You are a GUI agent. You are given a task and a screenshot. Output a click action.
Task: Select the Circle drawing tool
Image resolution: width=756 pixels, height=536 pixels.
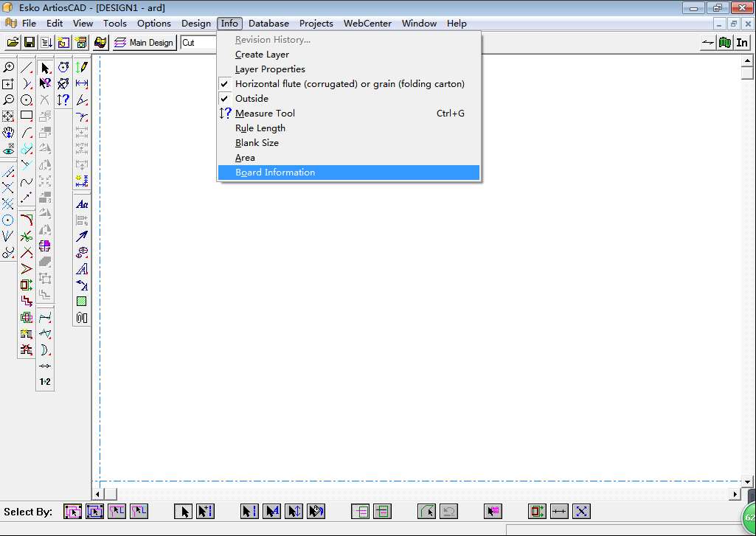point(27,100)
